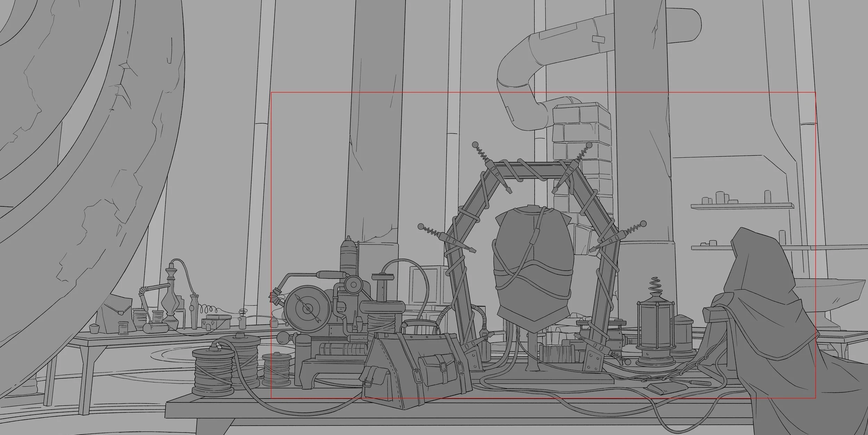Click the upper wall shelf with jars

(743, 206)
